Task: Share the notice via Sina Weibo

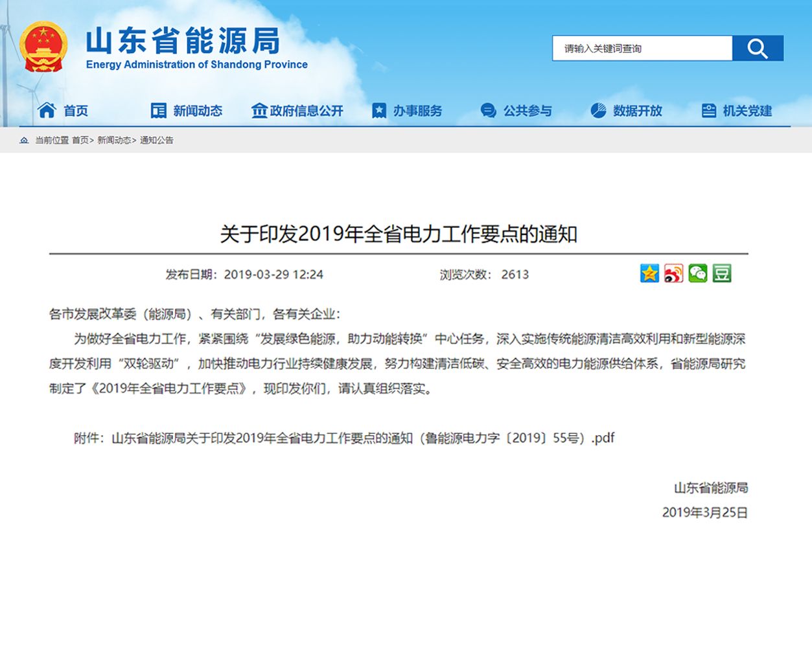Action: 674,274
